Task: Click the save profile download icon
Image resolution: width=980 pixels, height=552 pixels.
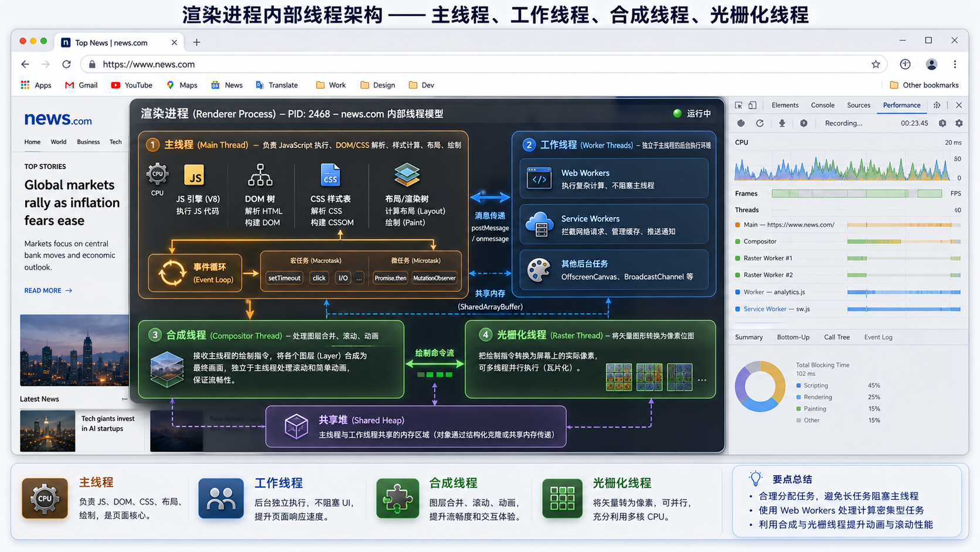Action: [x=782, y=123]
